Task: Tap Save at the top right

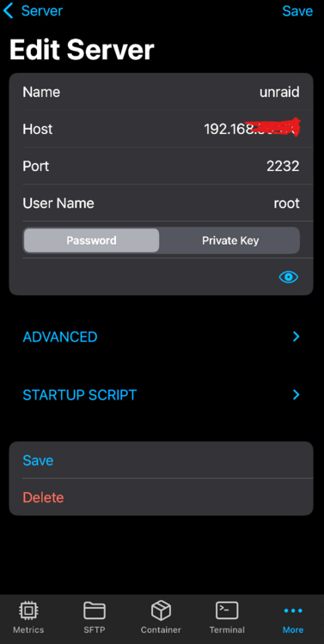Action: point(297,10)
